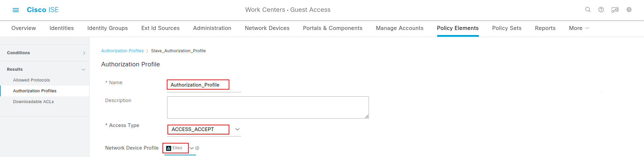Expand the Access Type dropdown
Image resolution: width=644 pixels, height=157 pixels.
pyautogui.click(x=237, y=129)
